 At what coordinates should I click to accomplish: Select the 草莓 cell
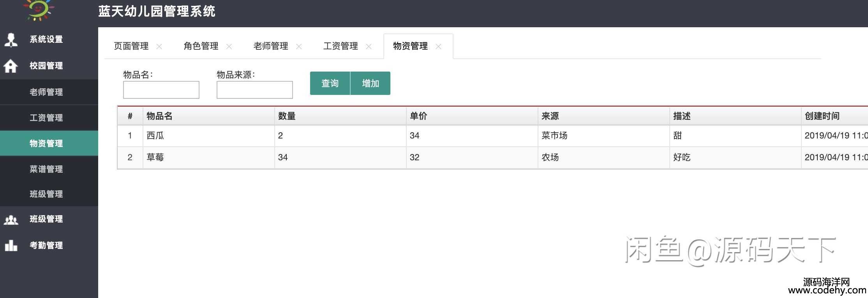(209, 158)
